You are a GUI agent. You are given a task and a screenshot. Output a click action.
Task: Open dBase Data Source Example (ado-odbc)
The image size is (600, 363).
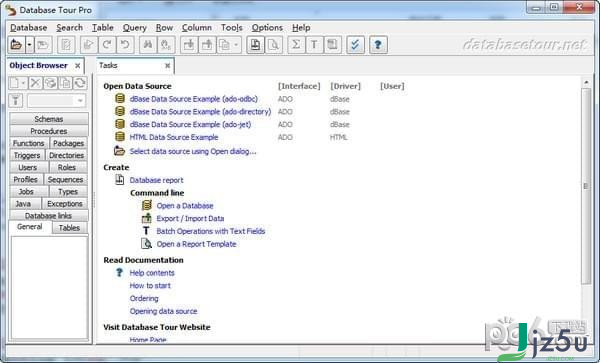tap(194, 99)
